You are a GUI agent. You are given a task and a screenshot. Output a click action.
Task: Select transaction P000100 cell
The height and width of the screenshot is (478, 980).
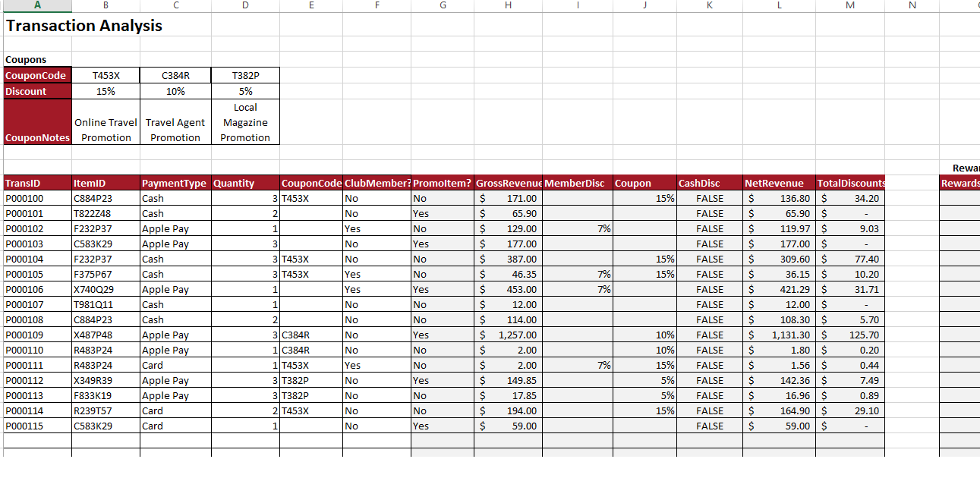click(36, 198)
